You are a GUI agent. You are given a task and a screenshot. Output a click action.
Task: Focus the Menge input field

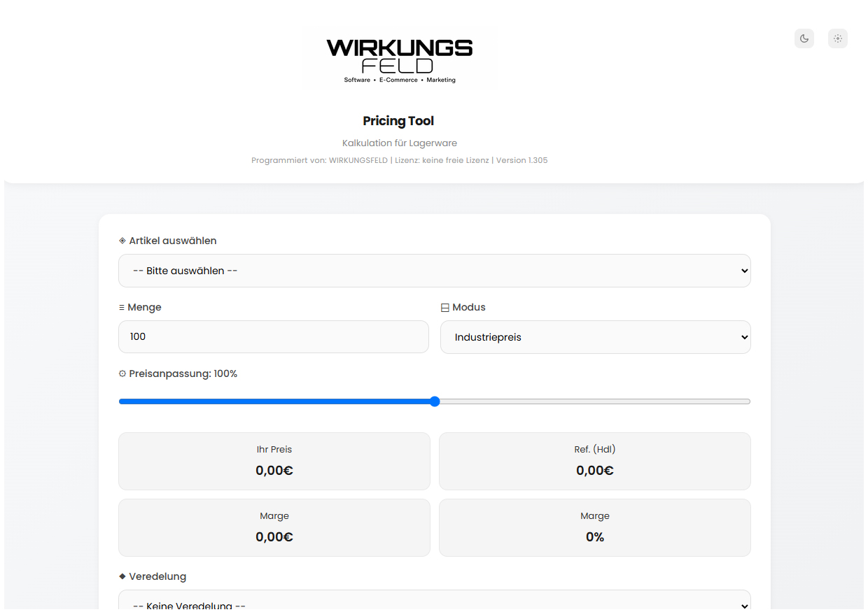point(274,336)
